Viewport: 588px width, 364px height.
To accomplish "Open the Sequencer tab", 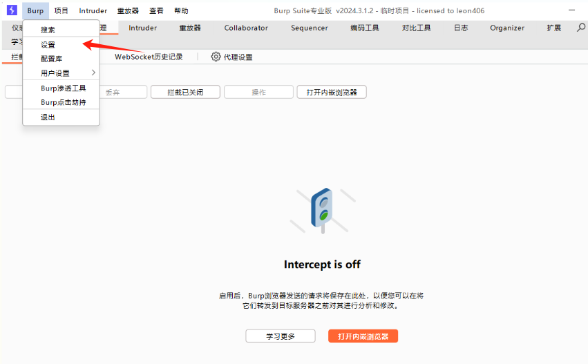I will [310, 28].
